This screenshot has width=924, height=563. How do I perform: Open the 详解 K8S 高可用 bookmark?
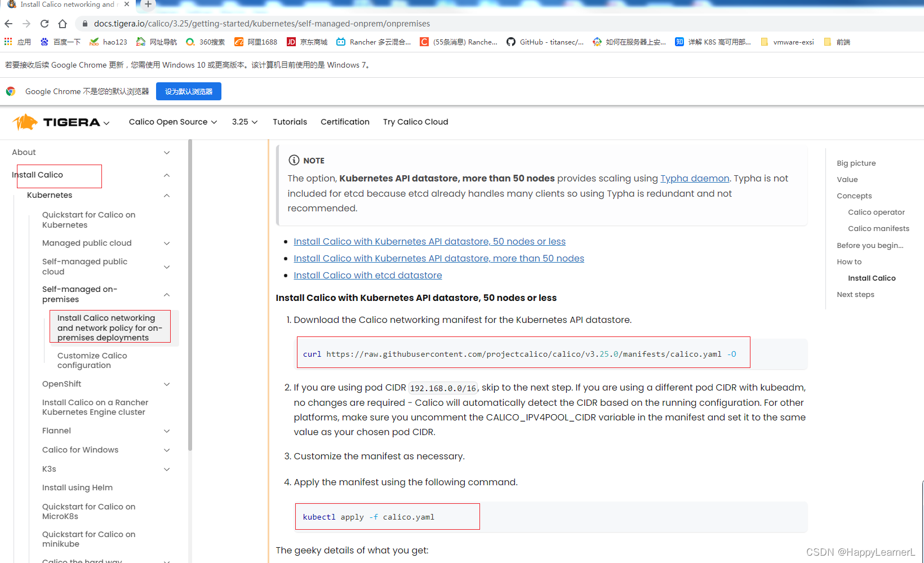click(x=713, y=42)
